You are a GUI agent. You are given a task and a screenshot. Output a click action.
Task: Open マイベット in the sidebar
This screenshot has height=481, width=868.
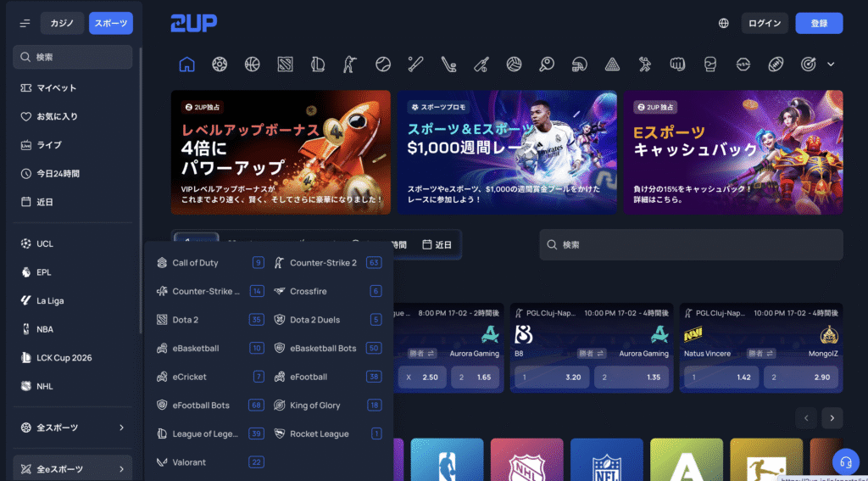click(73, 88)
